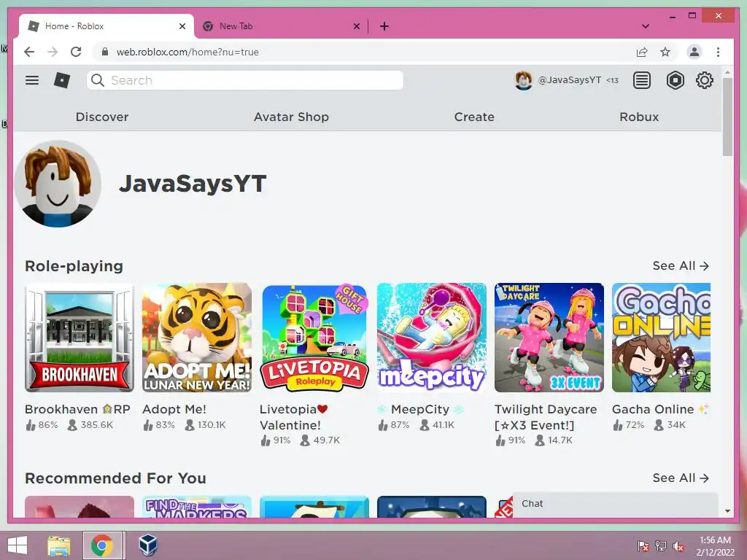747x560 pixels.
Task: Click the browser forward arrow
Action: (x=53, y=52)
